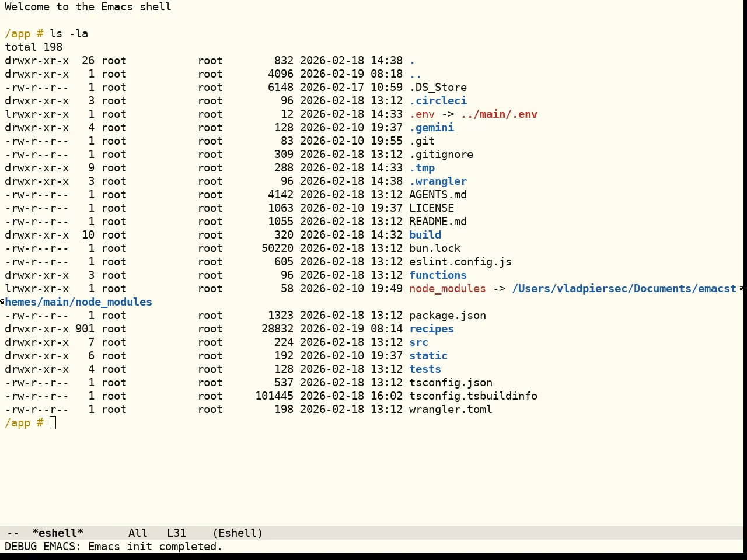
Task: Click the ls -la command text
Action: coord(69,34)
